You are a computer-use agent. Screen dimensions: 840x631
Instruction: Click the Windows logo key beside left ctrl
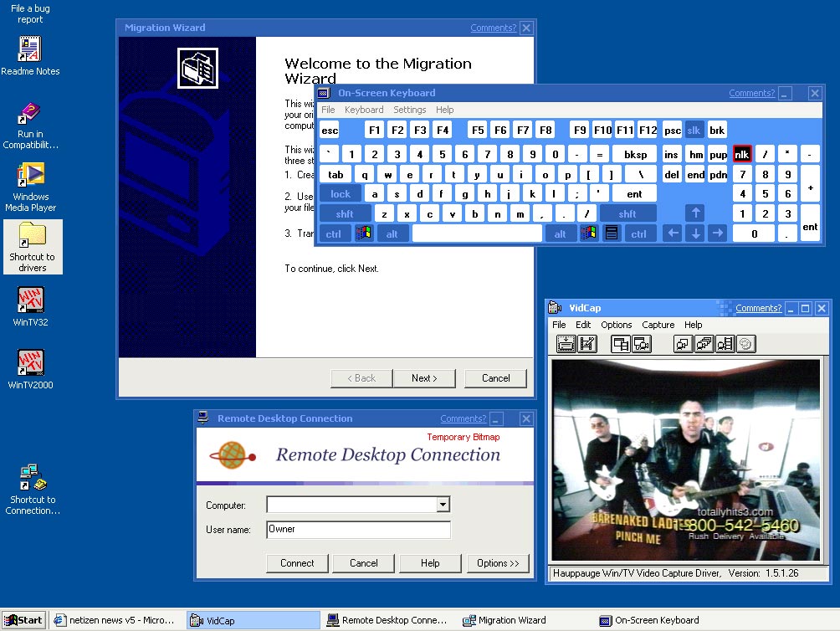tap(364, 233)
